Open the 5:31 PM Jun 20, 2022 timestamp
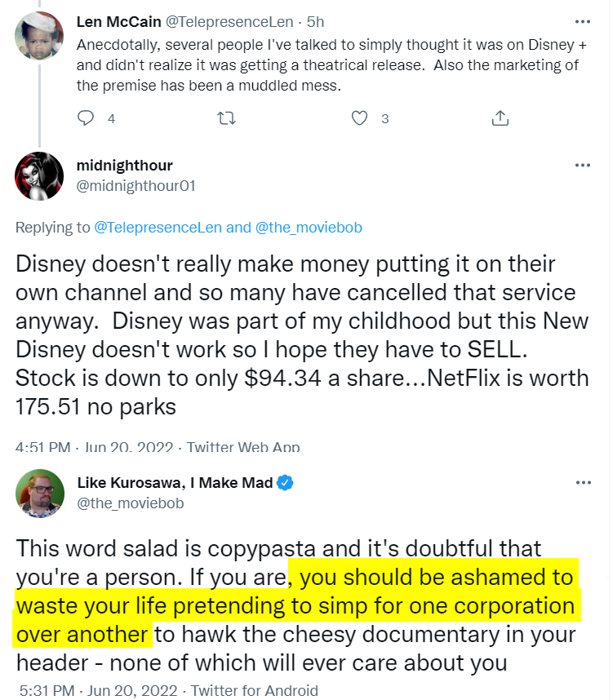The width and height of the screenshot is (613, 700). pos(96,690)
